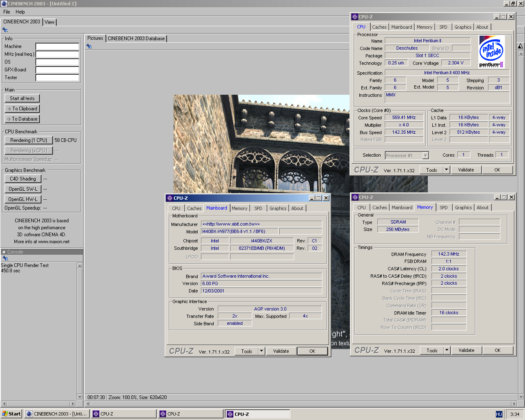Click the AGP version 3.0 value

270,309
